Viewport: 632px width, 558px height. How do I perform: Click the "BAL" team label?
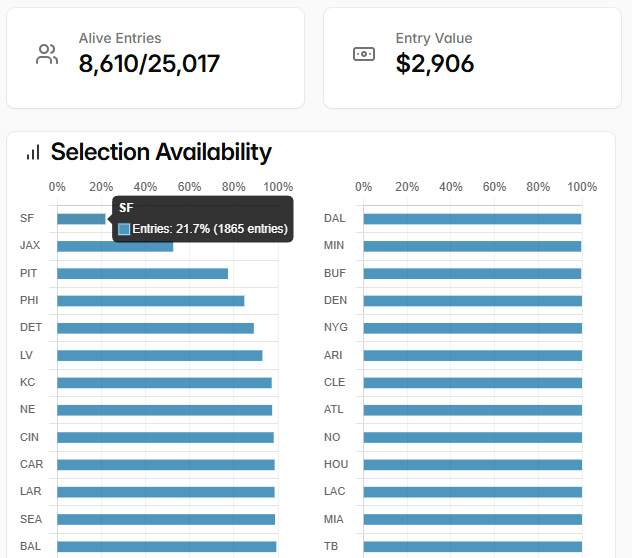click(x=30, y=546)
